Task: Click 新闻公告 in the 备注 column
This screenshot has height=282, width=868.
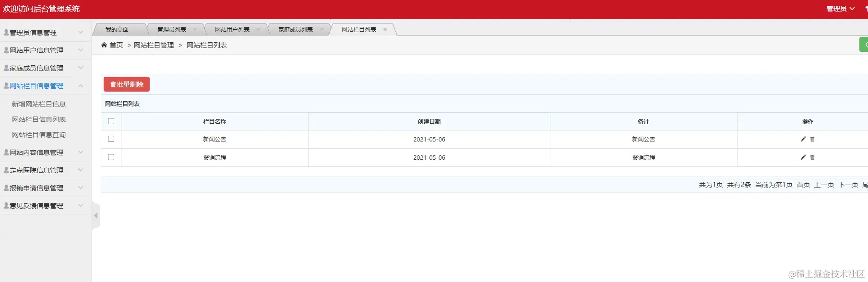Action: (643, 139)
